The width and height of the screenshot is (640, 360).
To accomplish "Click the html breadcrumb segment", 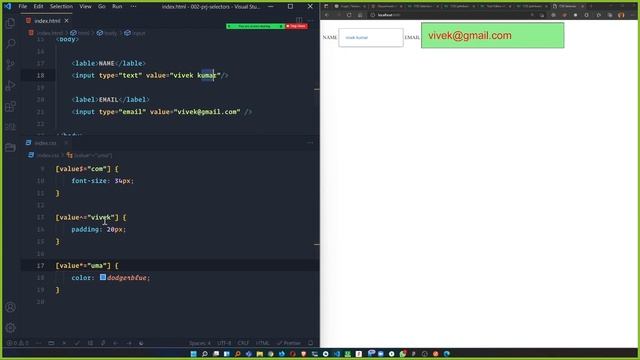I will pos(80,33).
